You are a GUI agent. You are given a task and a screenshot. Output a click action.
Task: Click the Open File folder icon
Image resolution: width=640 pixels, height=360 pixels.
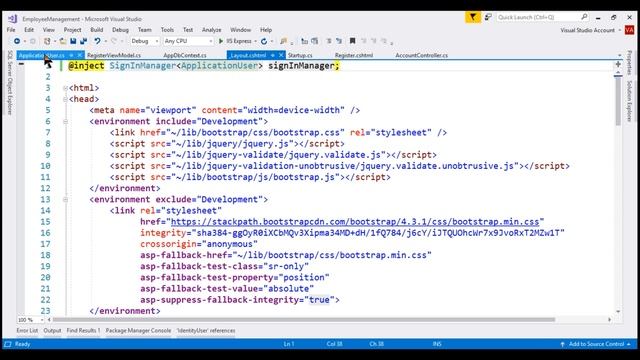tap(62, 41)
